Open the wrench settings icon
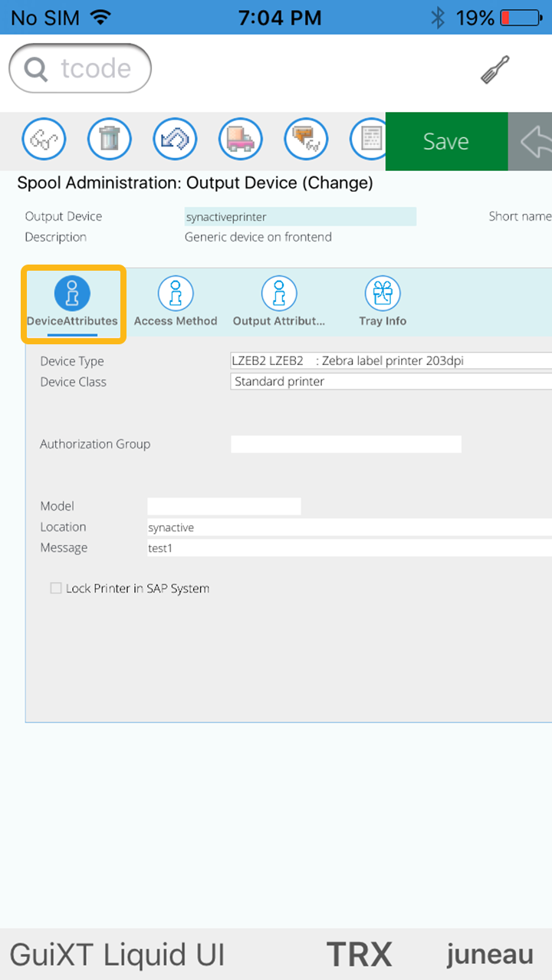552x980 pixels. (495, 71)
